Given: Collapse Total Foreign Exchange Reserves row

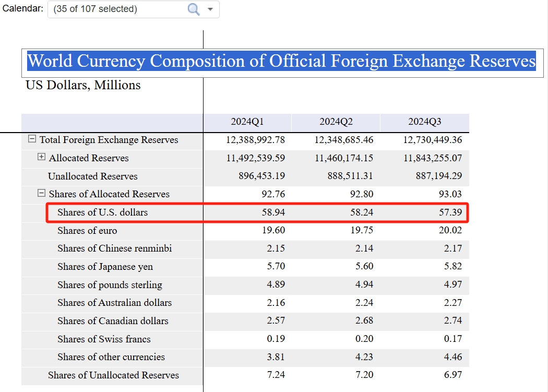Looking at the screenshot, I should point(32,139).
